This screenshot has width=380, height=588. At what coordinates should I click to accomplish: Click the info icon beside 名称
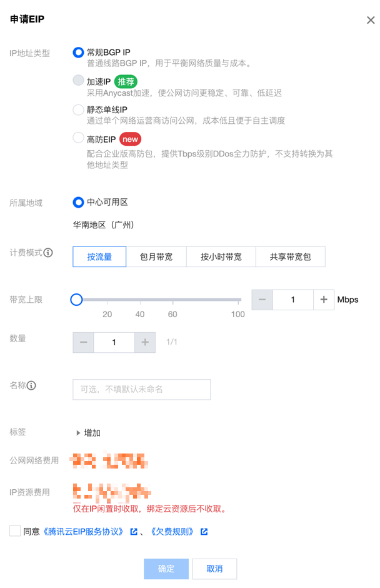tap(31, 385)
